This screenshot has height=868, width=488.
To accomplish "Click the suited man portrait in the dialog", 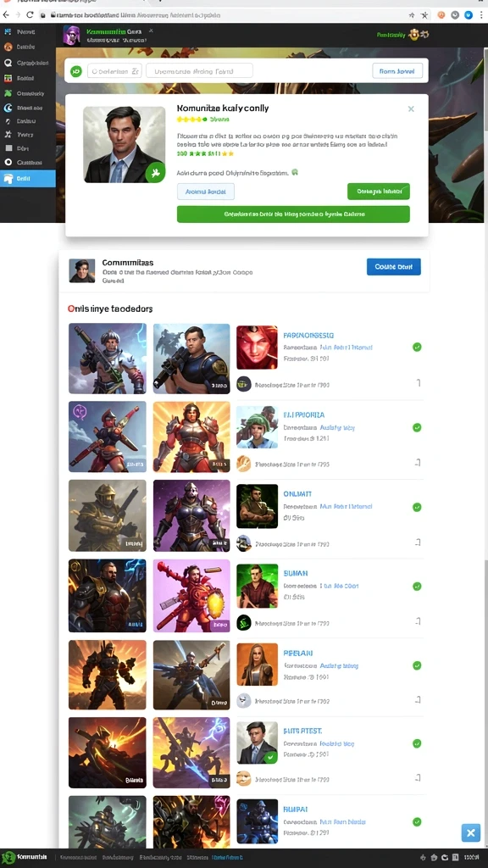I will [x=124, y=144].
